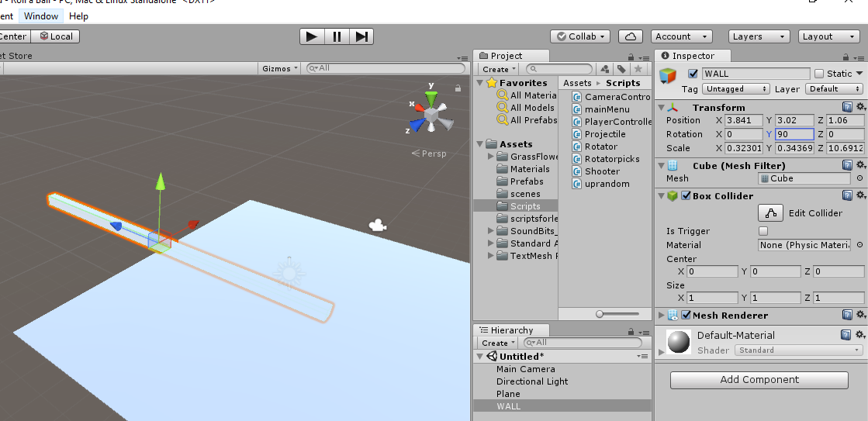This screenshot has height=421, width=868.
Task: Open the Window menu
Action: [x=42, y=16]
